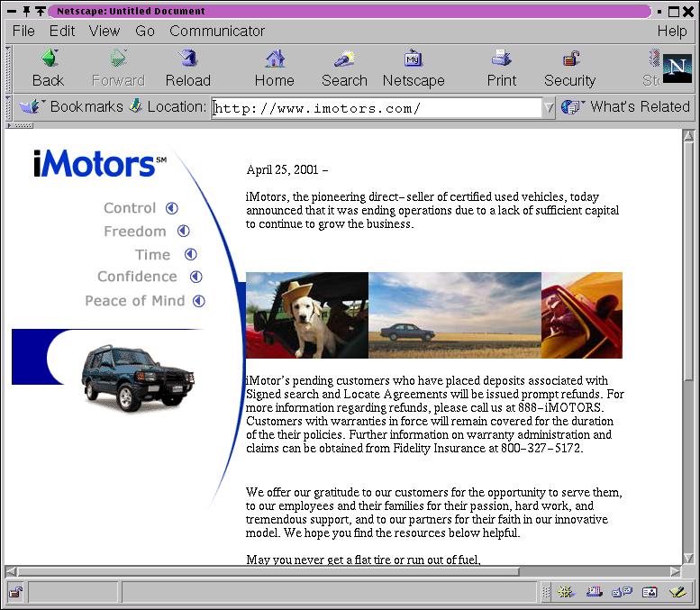Click the Netscape N logo
700x610 pixels.
click(677, 68)
